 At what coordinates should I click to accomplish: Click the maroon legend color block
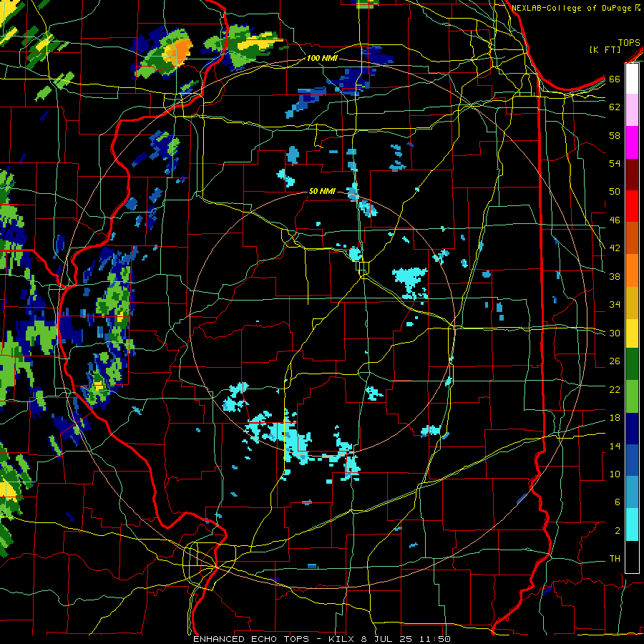632,174
